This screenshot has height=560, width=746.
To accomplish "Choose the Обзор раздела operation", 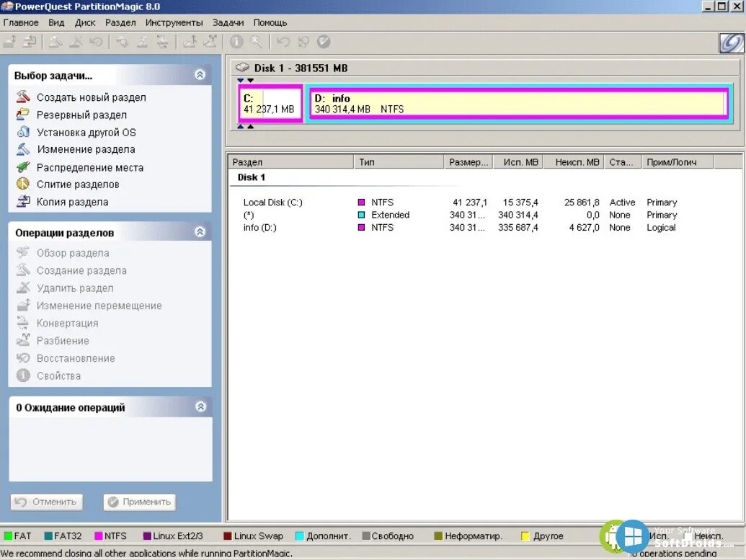I will pos(73,253).
